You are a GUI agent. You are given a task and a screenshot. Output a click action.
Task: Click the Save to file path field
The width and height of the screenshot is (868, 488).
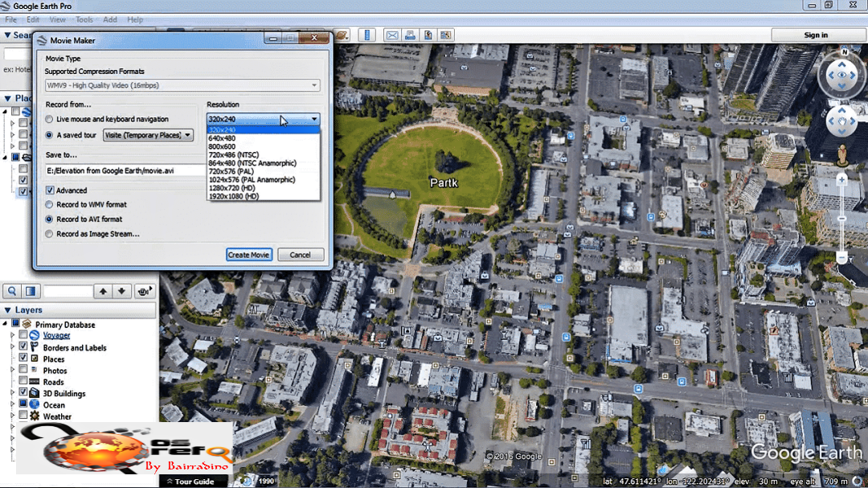(x=125, y=170)
